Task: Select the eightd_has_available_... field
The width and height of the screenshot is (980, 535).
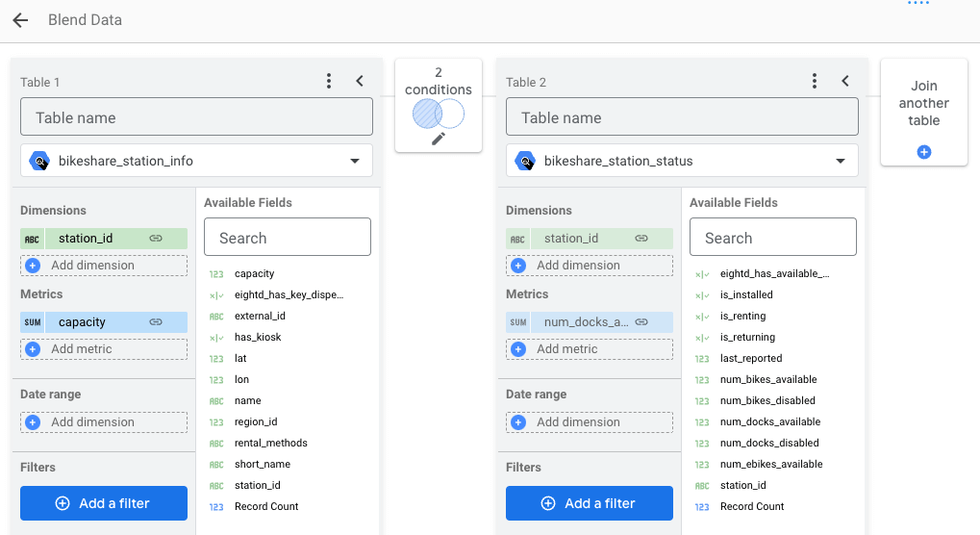Action: 774,273
